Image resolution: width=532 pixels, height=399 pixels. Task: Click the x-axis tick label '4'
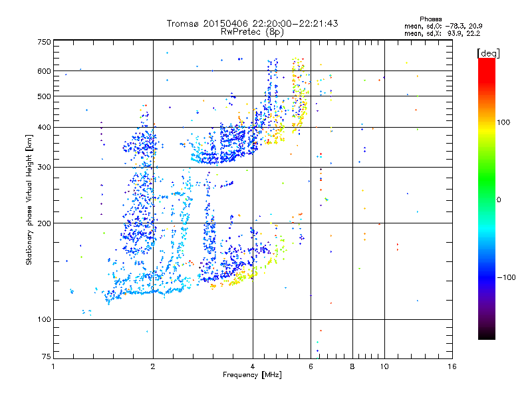(x=253, y=366)
